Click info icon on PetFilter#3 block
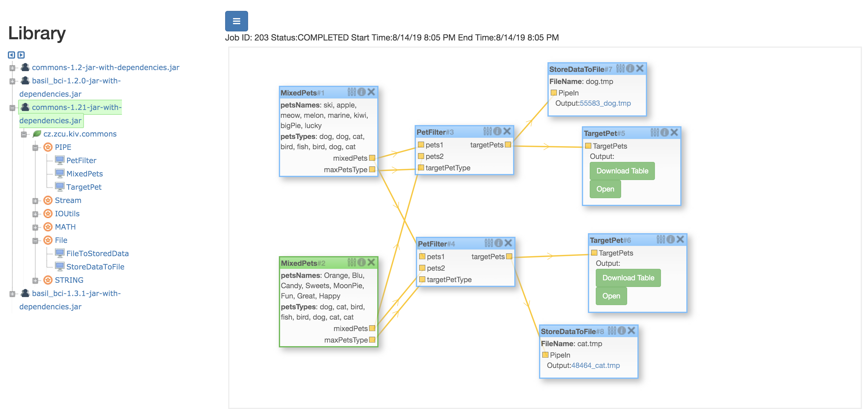Viewport: 868px width, 409px height. tap(497, 131)
